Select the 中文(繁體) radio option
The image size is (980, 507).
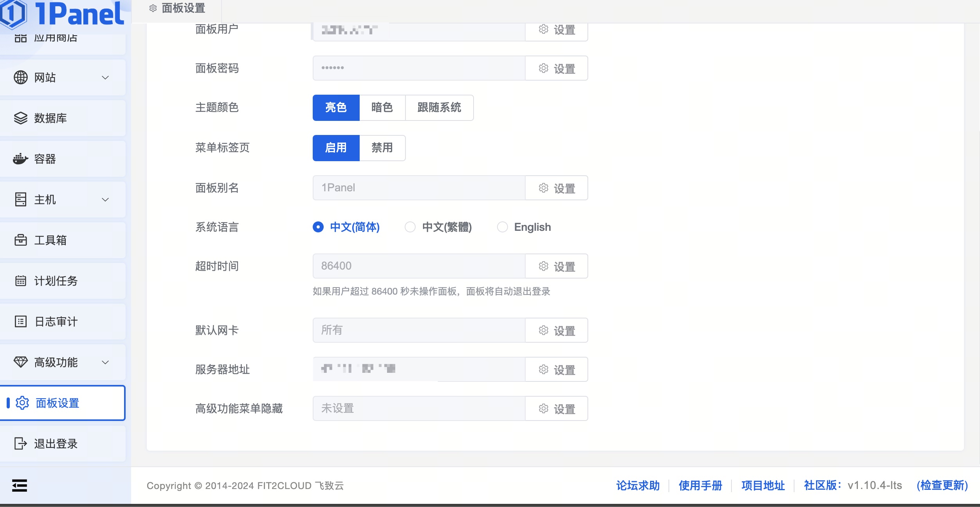tap(410, 227)
